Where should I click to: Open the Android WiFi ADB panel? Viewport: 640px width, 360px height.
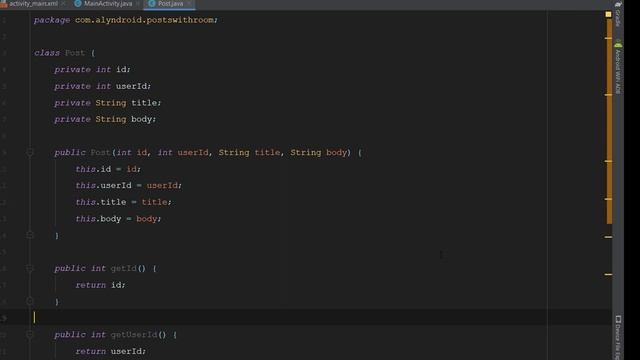(x=618, y=68)
